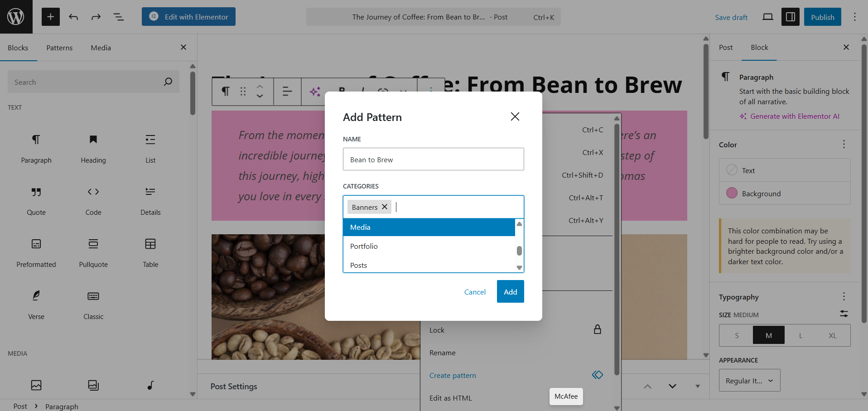
Task: Click the Add button in dialog
Action: coord(511,291)
